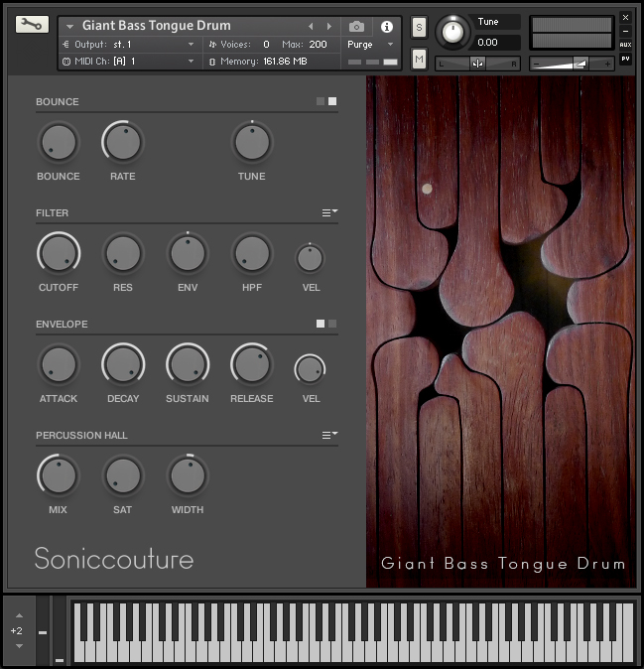Open instrument edit mode via wrench icon

(x=32, y=25)
